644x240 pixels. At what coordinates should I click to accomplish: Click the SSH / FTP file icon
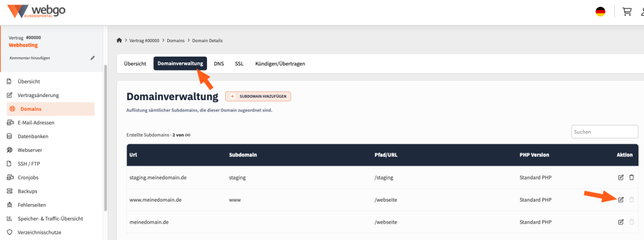(9, 164)
